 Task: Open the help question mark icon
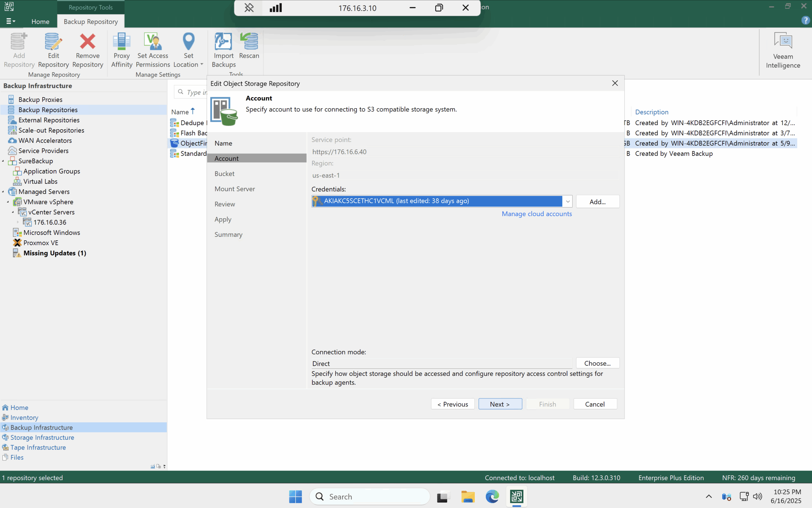tap(805, 21)
